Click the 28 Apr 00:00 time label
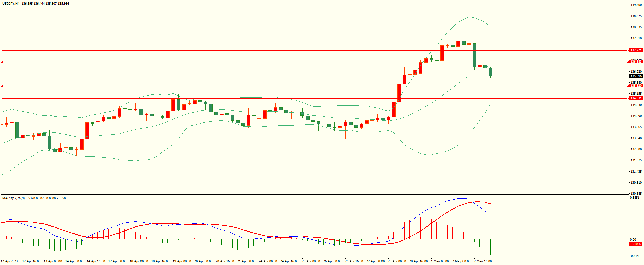This screenshot has height=265, width=644. (397, 261)
